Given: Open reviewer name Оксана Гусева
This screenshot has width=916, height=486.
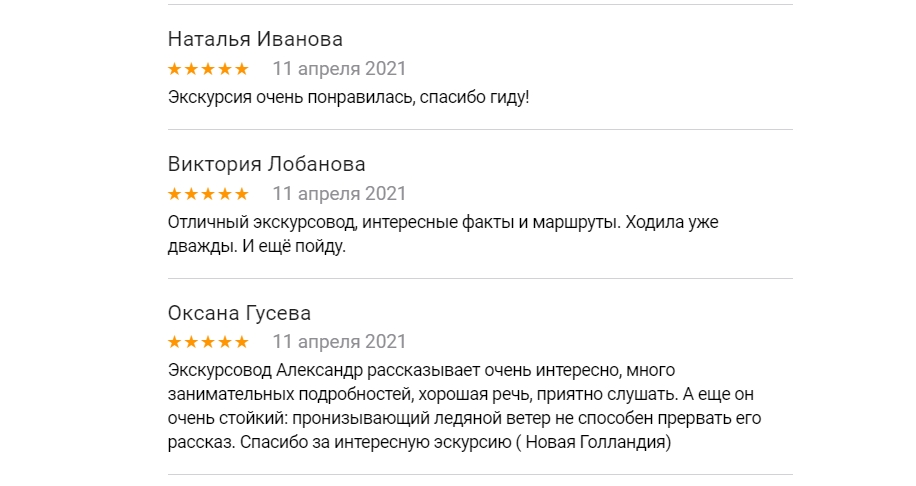Looking at the screenshot, I should tap(240, 312).
